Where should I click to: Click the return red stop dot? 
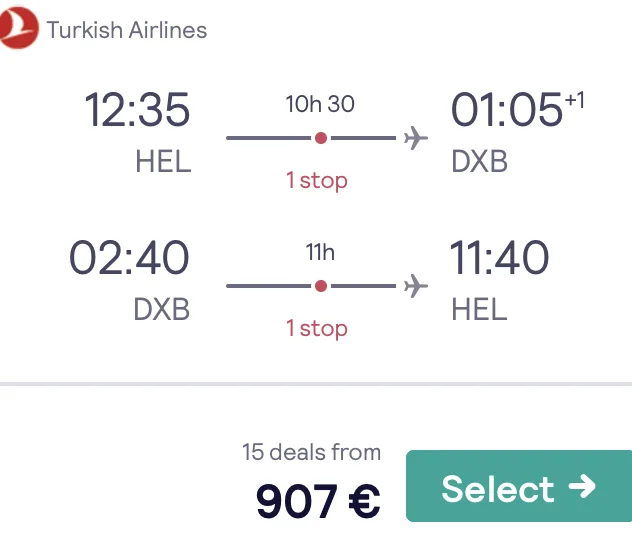coord(321,286)
